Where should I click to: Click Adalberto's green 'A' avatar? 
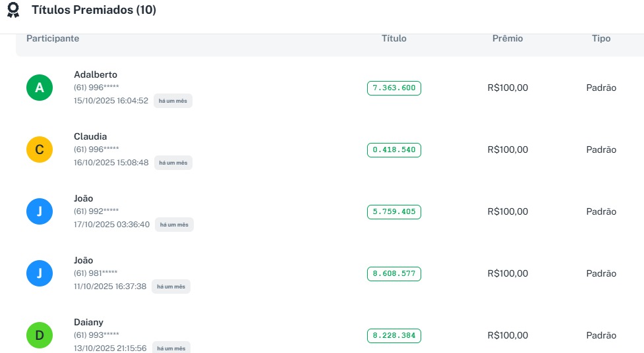coord(40,88)
